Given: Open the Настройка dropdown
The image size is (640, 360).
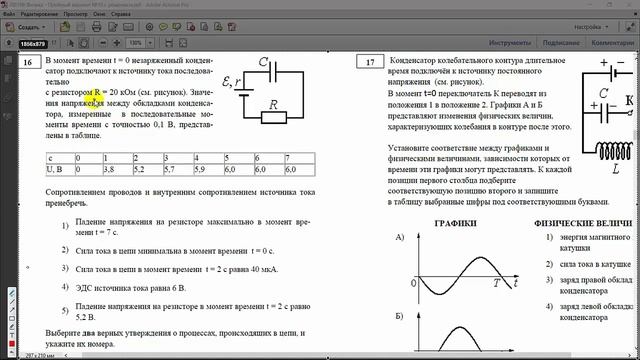Looking at the screenshot, I should (x=591, y=27).
